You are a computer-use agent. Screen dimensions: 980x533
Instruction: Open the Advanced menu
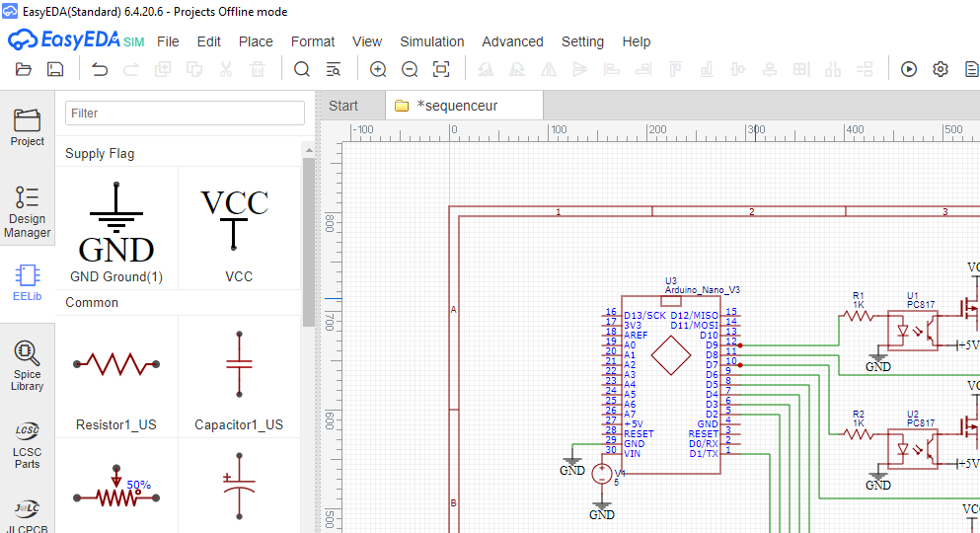click(512, 41)
